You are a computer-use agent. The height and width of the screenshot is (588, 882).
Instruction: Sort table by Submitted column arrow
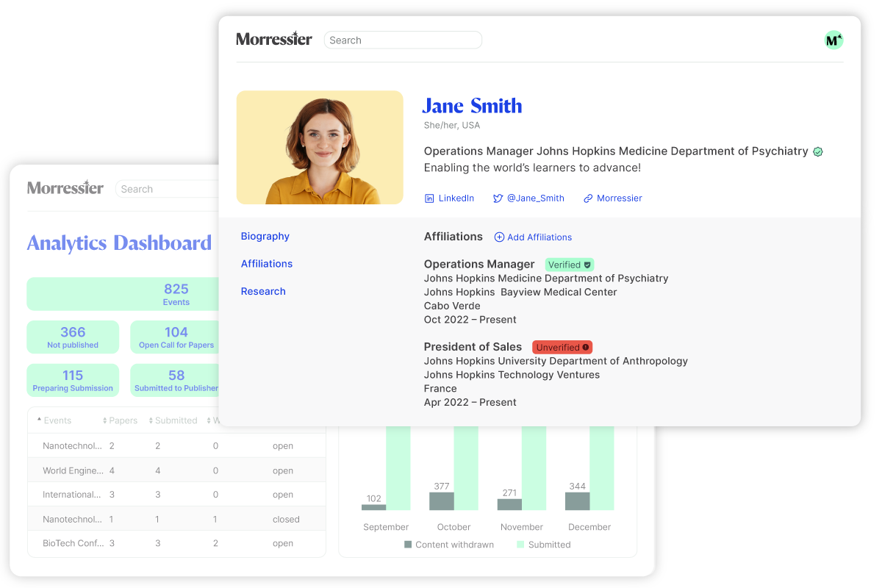click(151, 420)
